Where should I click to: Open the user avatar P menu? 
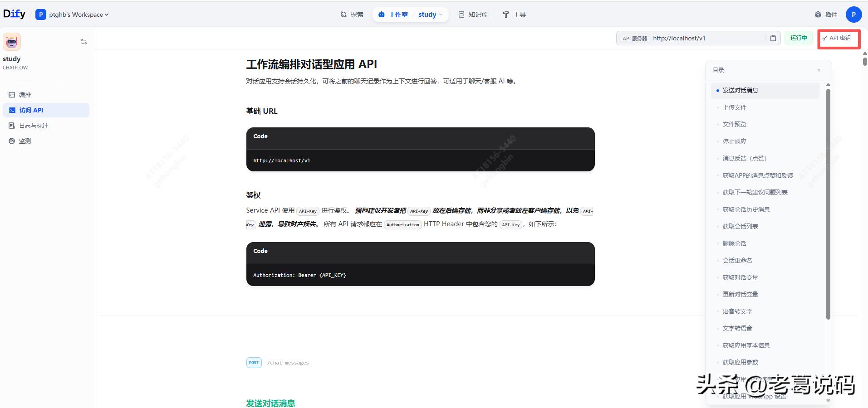click(853, 15)
